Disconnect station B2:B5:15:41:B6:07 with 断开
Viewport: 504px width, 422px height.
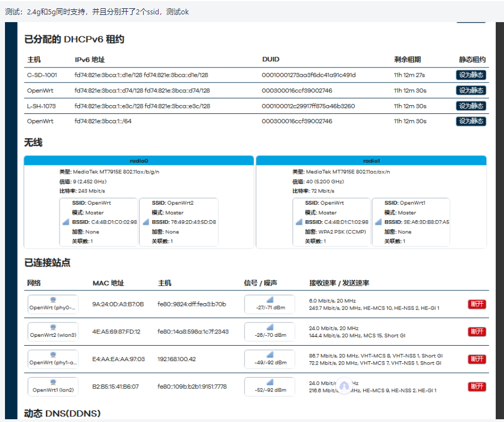click(477, 387)
